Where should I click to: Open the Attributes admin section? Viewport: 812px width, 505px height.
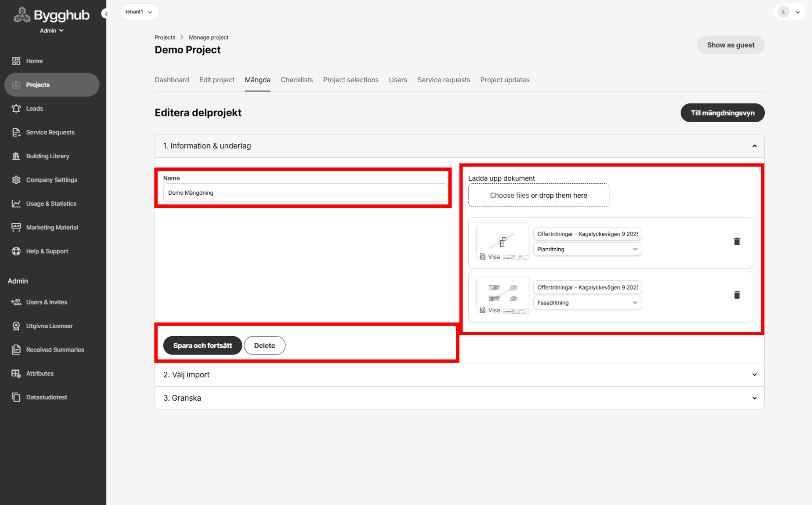[39, 373]
